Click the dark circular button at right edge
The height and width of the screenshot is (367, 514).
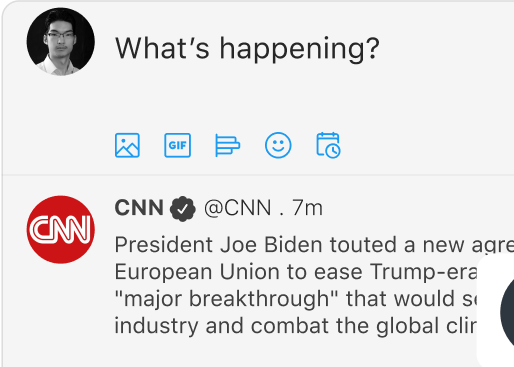[507, 312]
